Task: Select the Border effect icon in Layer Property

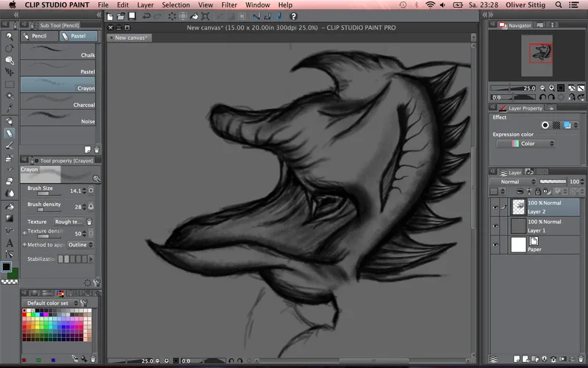Action: [545, 125]
